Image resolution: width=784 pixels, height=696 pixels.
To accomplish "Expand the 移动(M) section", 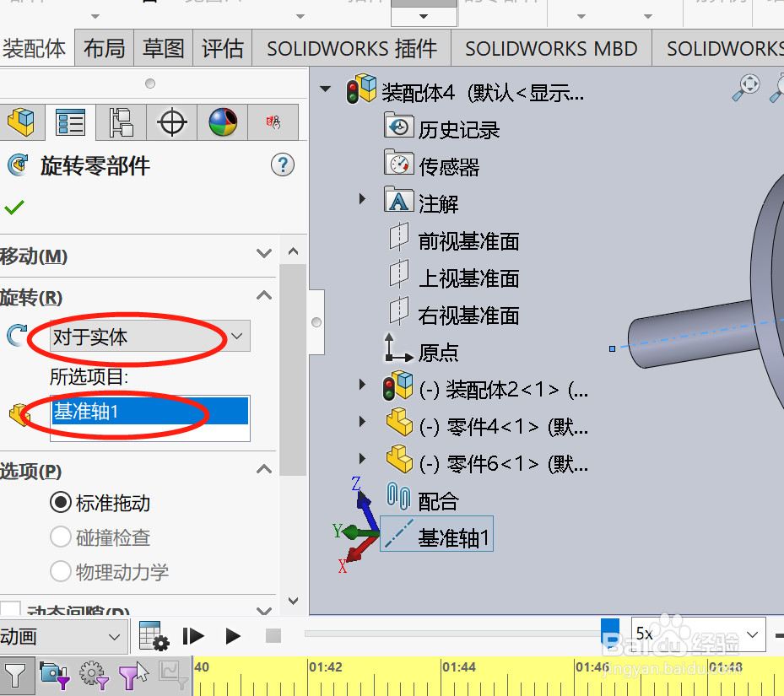I will coord(263,253).
